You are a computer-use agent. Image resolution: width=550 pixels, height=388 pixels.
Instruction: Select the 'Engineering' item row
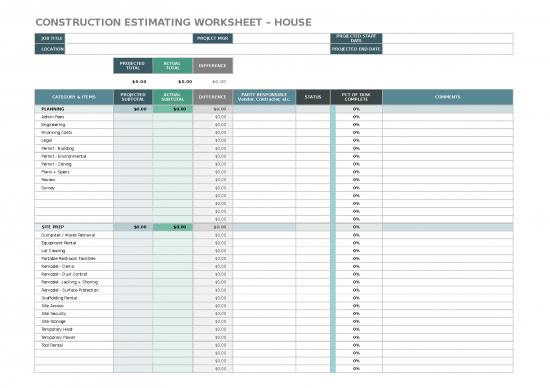(53, 125)
